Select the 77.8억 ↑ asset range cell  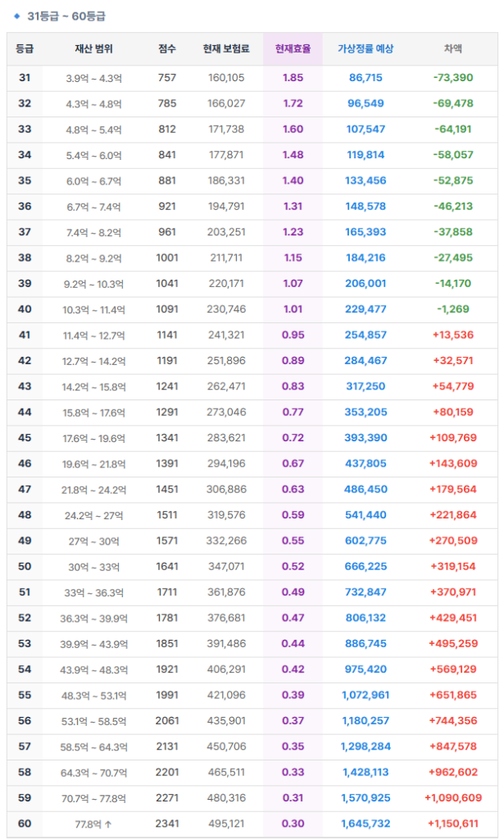[93, 824]
